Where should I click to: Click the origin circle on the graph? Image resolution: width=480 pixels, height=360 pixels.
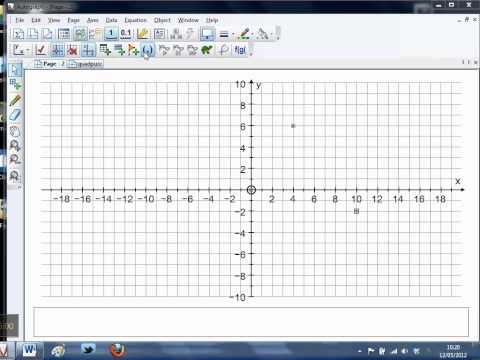pyautogui.click(x=251, y=190)
